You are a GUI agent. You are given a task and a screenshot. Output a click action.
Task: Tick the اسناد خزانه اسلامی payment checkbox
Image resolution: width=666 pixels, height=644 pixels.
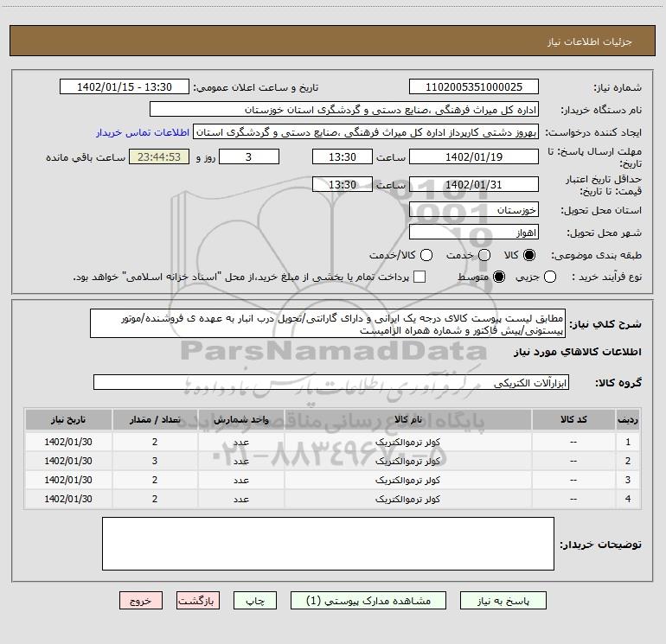pos(419,277)
